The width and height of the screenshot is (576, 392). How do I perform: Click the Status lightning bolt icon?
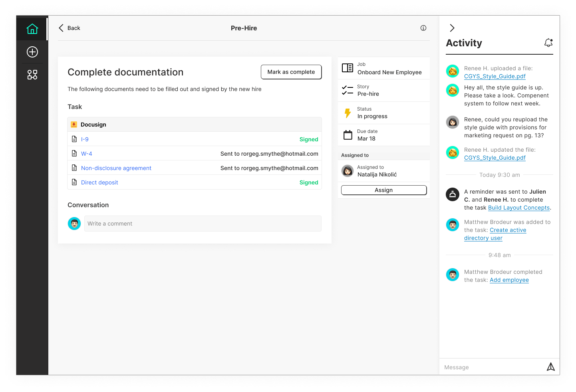348,113
